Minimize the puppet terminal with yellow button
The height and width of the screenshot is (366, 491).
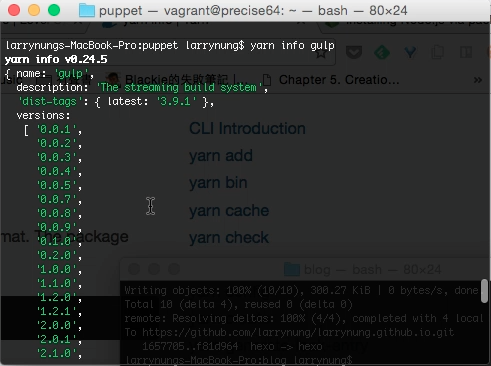34,10
